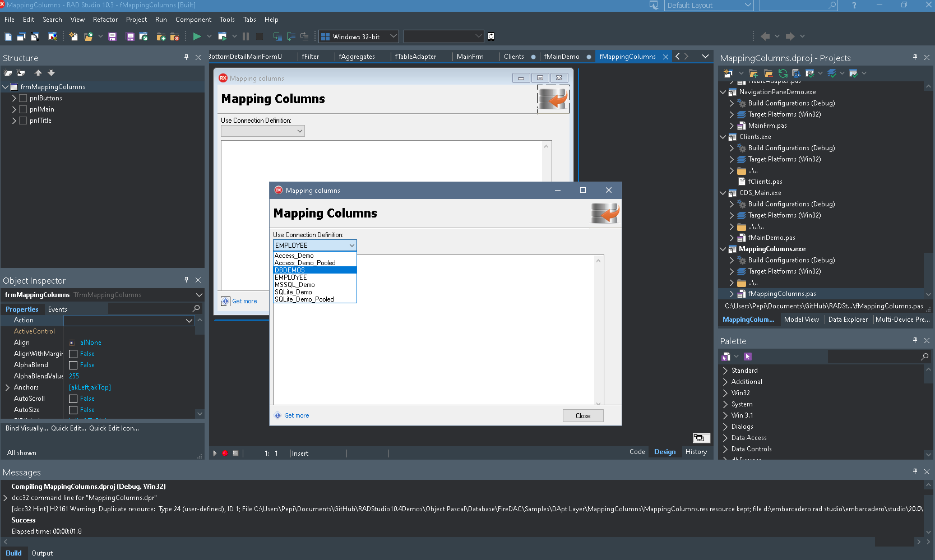Open the EMPLOYEE connection definition combo box
The height and width of the screenshot is (560, 935).
(315, 246)
